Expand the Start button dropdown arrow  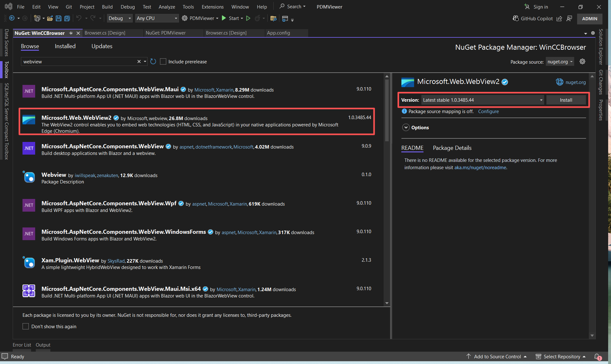click(x=242, y=18)
